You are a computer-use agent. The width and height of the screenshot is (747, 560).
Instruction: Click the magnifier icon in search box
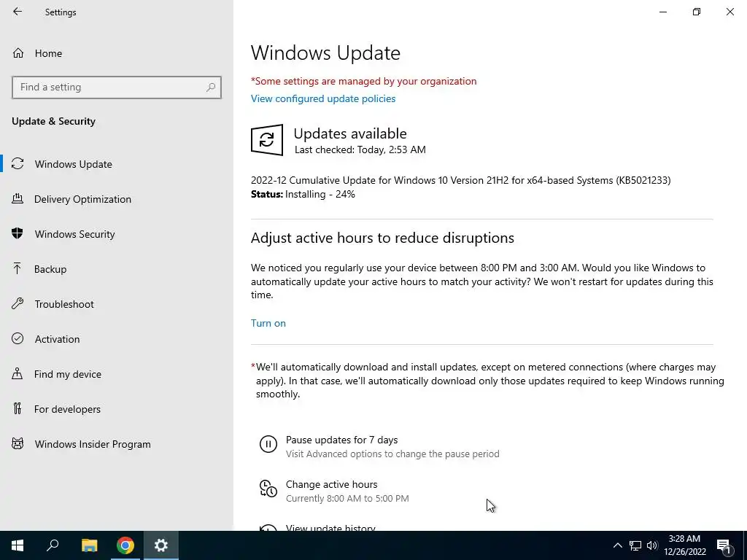(x=211, y=87)
